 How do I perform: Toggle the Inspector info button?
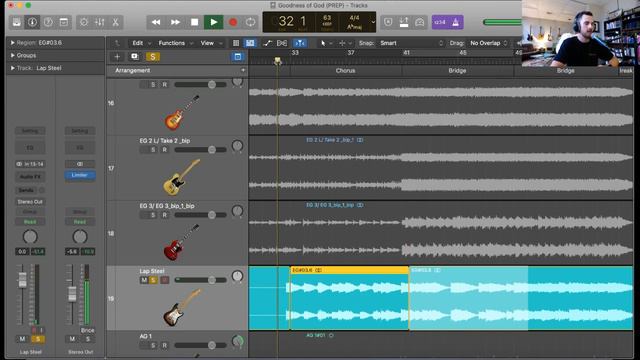point(32,22)
